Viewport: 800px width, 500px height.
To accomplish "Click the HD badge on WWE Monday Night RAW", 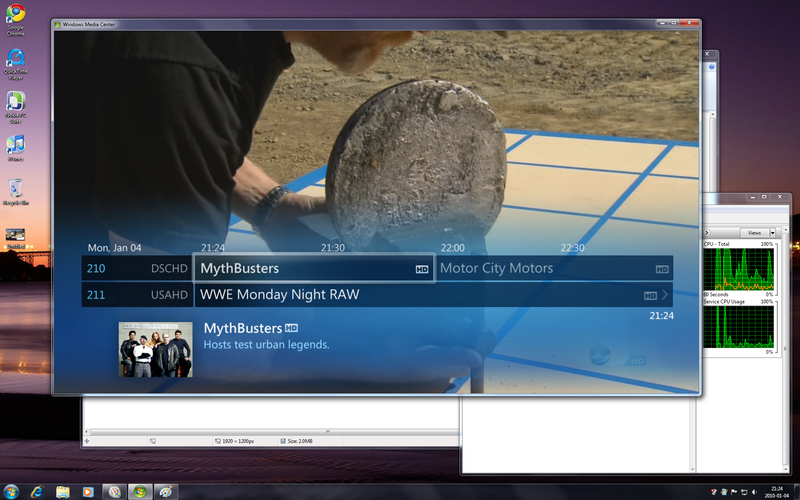I will pos(650,295).
